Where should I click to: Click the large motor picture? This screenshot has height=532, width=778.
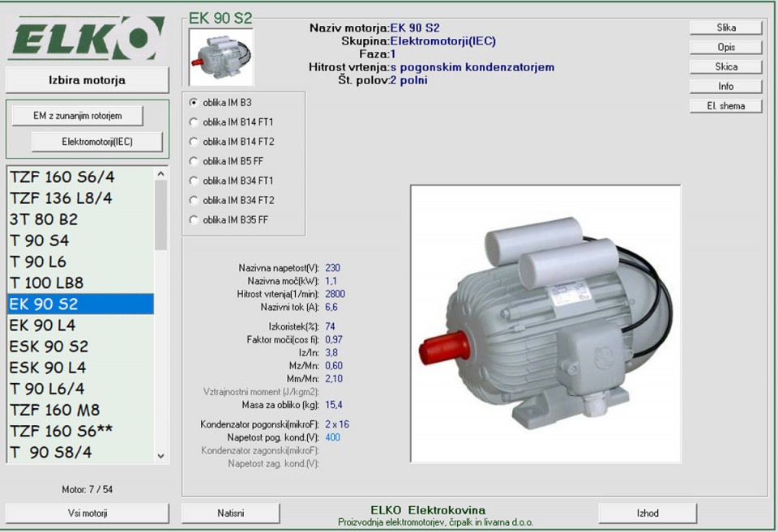pos(545,324)
